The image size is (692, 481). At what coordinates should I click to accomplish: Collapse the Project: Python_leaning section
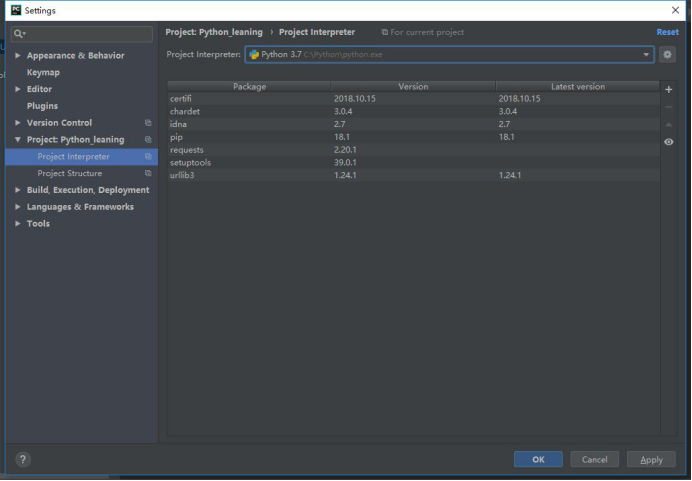18,139
